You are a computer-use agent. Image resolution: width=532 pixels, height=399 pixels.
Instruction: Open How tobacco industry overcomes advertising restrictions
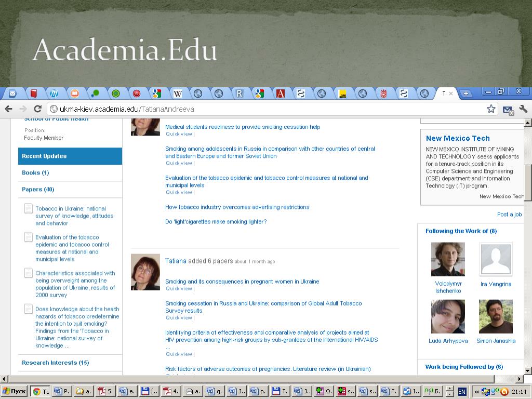237,207
